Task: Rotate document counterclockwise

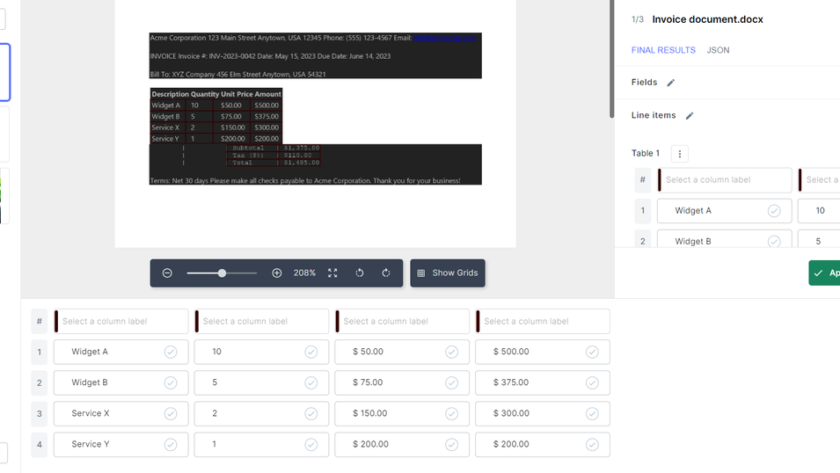Action: tap(360, 273)
